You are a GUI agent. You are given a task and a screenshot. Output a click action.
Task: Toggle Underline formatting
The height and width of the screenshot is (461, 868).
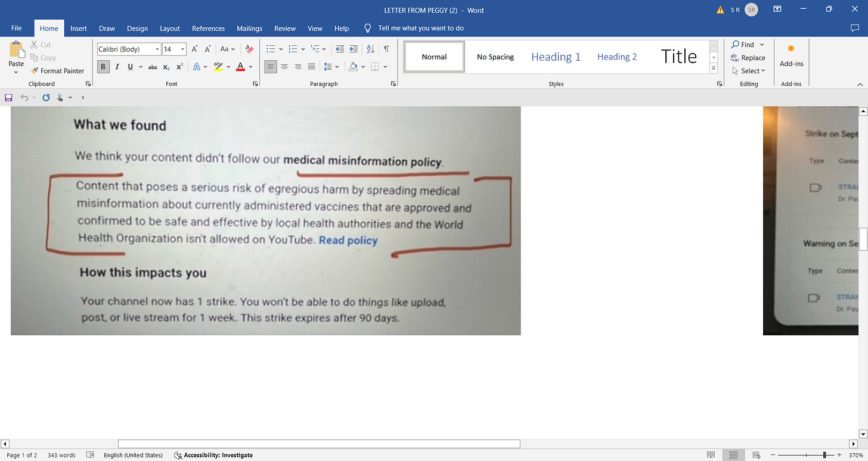130,67
